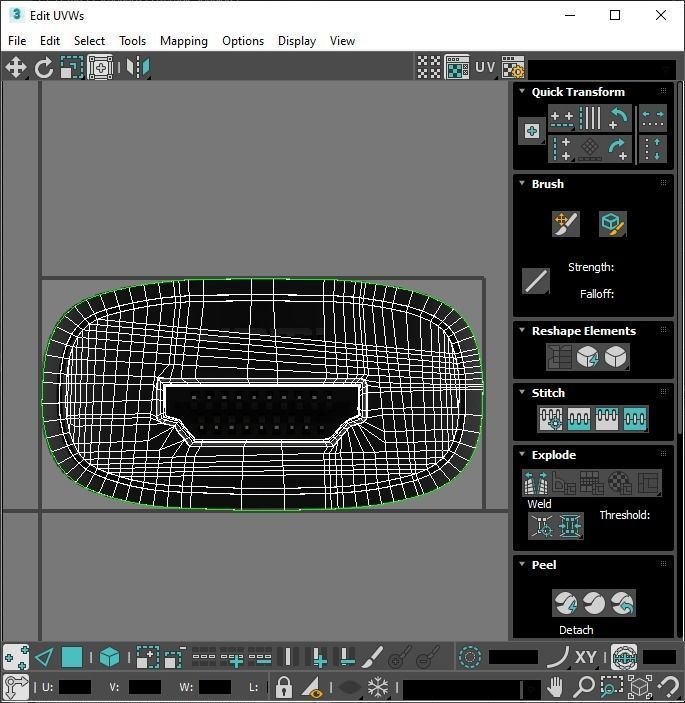685x703 pixels.
Task: Click Target Weld icon under Weld
Action: pyautogui.click(x=542, y=525)
